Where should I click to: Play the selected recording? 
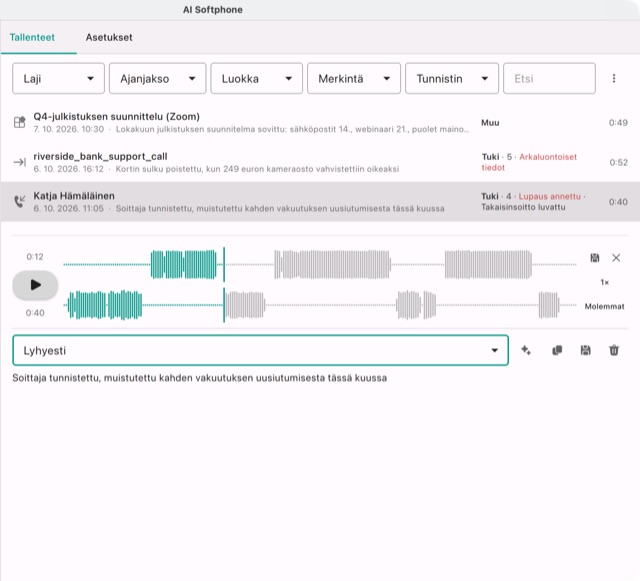(36, 285)
